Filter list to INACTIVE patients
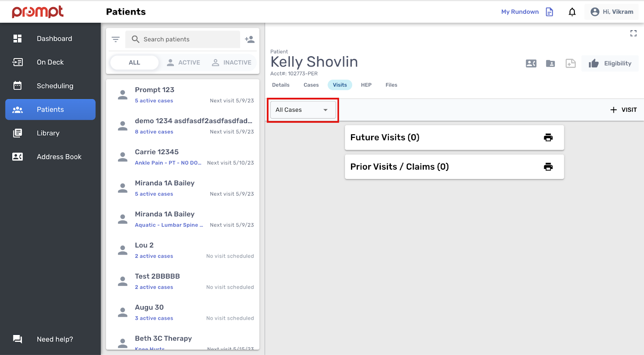This screenshot has width=644, height=355. coord(231,63)
